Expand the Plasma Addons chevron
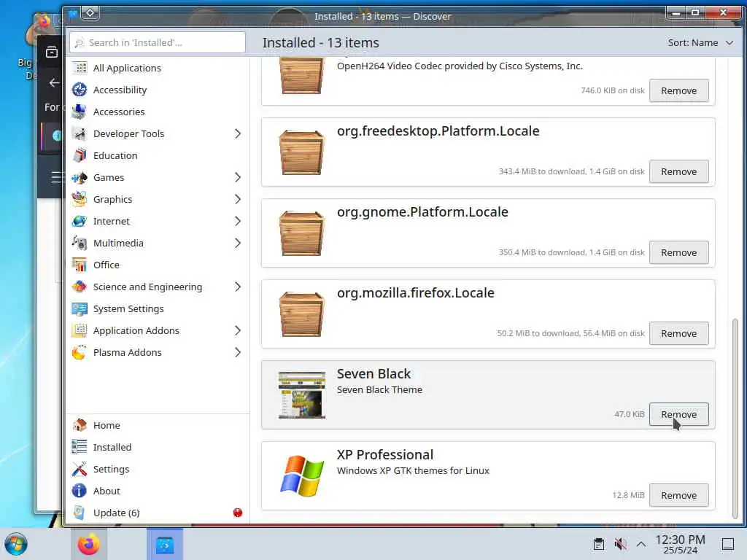747x560 pixels. pyautogui.click(x=238, y=352)
